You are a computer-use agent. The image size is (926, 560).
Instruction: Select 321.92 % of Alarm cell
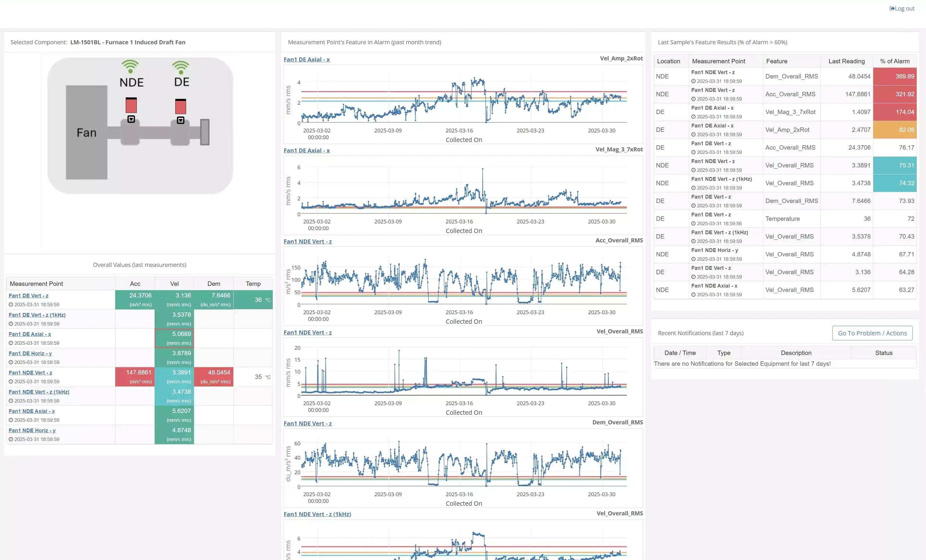pyautogui.click(x=895, y=94)
